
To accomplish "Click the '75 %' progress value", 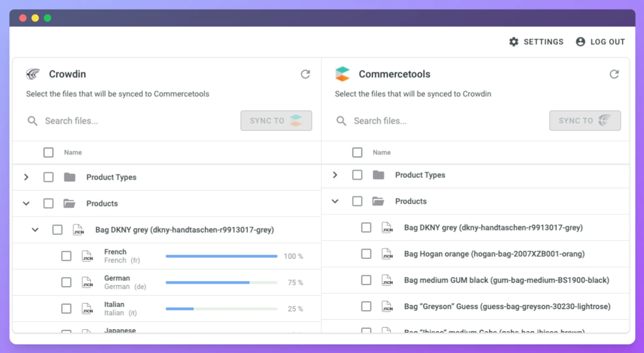I will click(295, 283).
